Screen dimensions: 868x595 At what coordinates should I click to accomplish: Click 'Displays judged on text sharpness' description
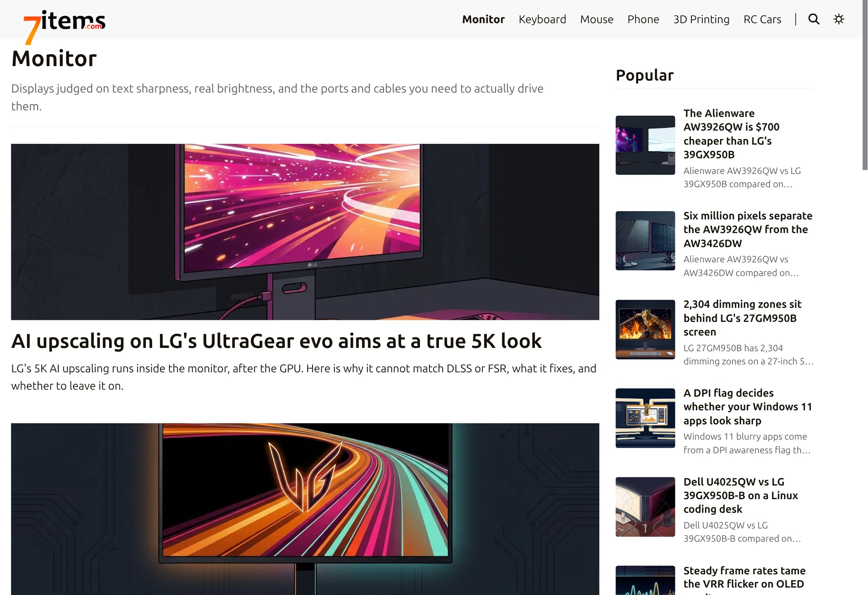pos(277,97)
